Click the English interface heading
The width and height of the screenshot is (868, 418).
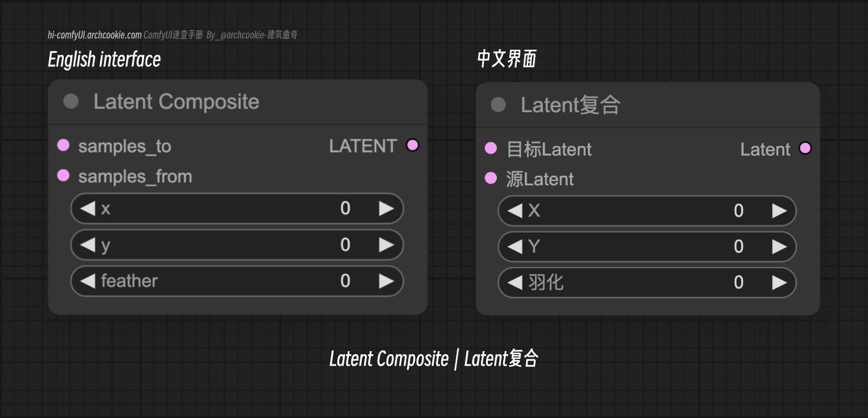point(105,60)
